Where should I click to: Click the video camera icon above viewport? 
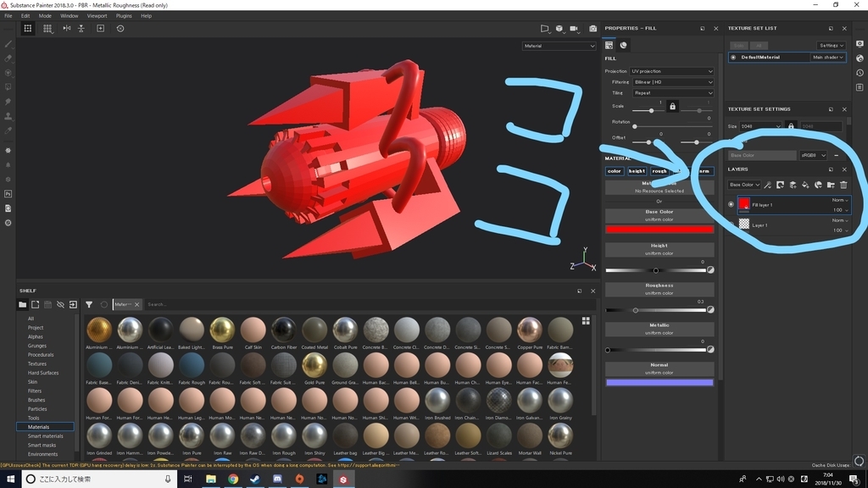point(574,28)
